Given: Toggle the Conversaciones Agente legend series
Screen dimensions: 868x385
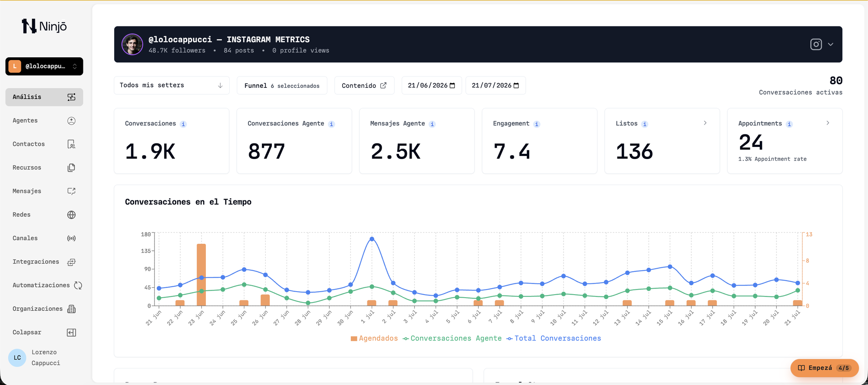Looking at the screenshot, I should tap(452, 339).
